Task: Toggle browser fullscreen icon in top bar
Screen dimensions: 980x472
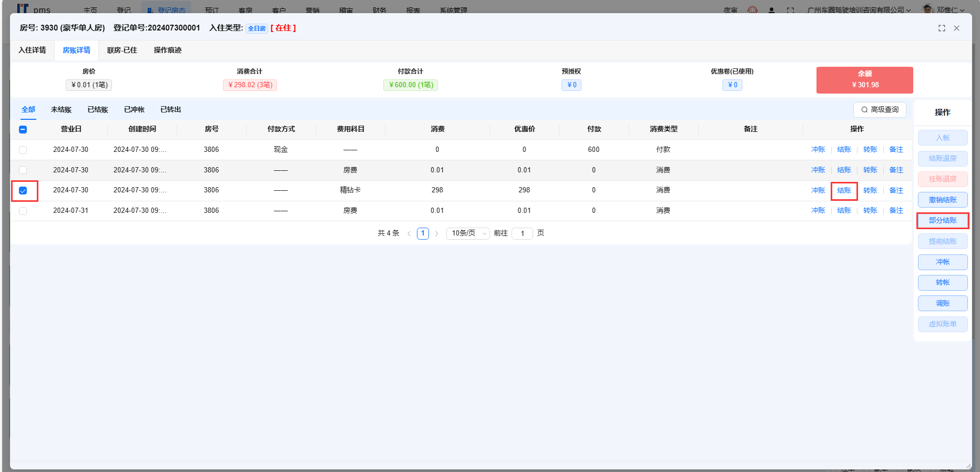Action: coord(790,10)
